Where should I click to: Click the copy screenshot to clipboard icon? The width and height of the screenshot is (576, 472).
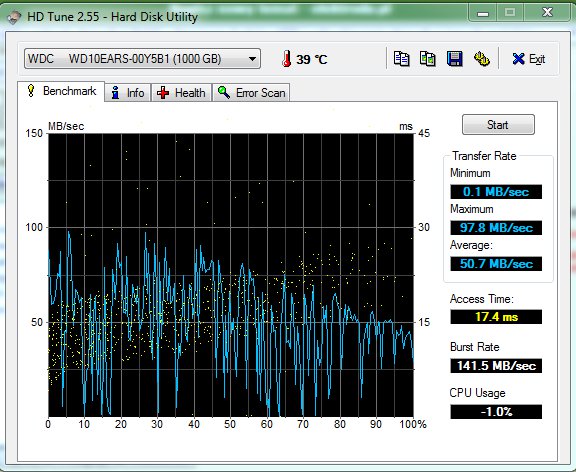click(428, 58)
